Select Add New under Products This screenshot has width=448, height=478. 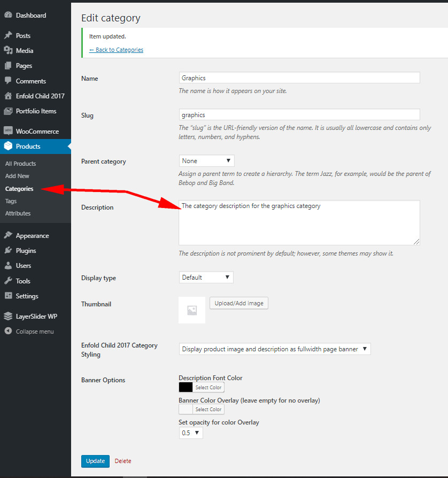pos(17,176)
